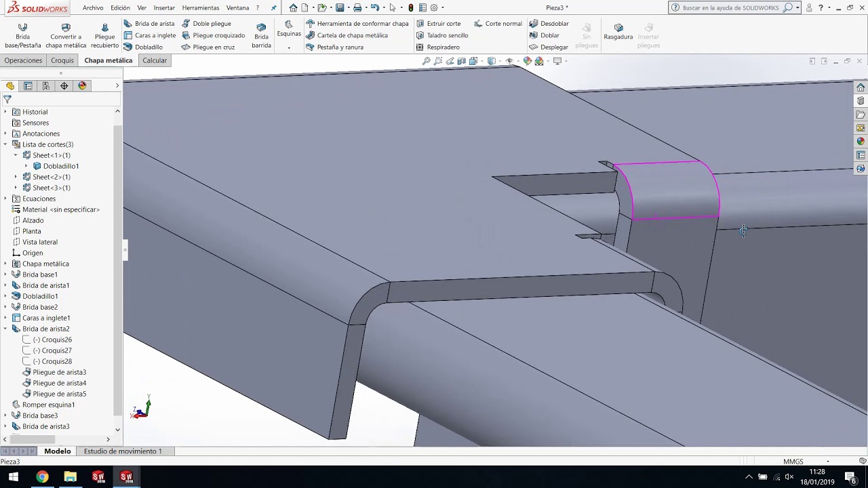Select the Pliegue recubierto tool
Image resolution: width=868 pixels, height=488 pixels.
point(104,35)
